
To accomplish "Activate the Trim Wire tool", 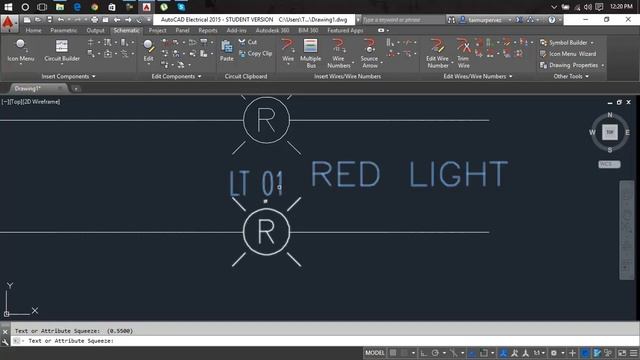I will [x=463, y=53].
